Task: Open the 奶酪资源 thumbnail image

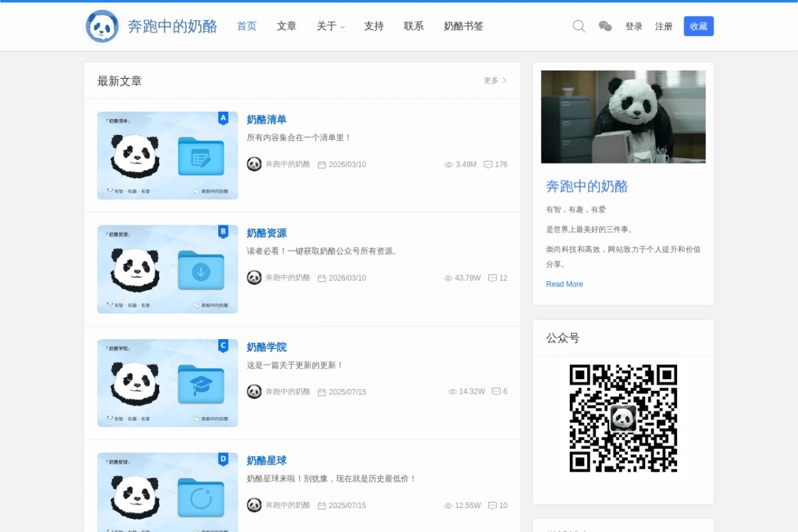Action: pyautogui.click(x=168, y=269)
